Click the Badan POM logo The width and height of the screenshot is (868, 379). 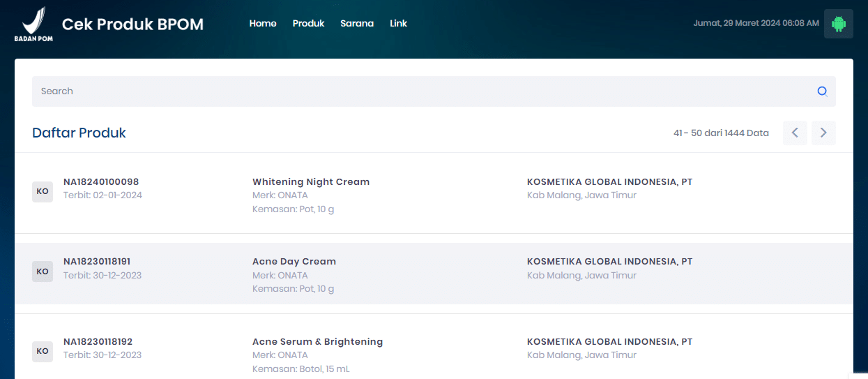(x=33, y=24)
